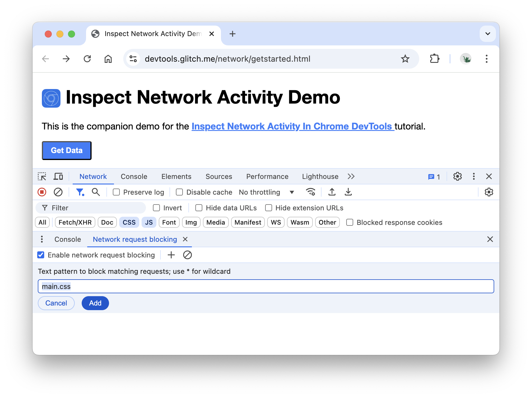Uncheck Enable network request blocking
This screenshot has height=398, width=532.
(x=40, y=255)
